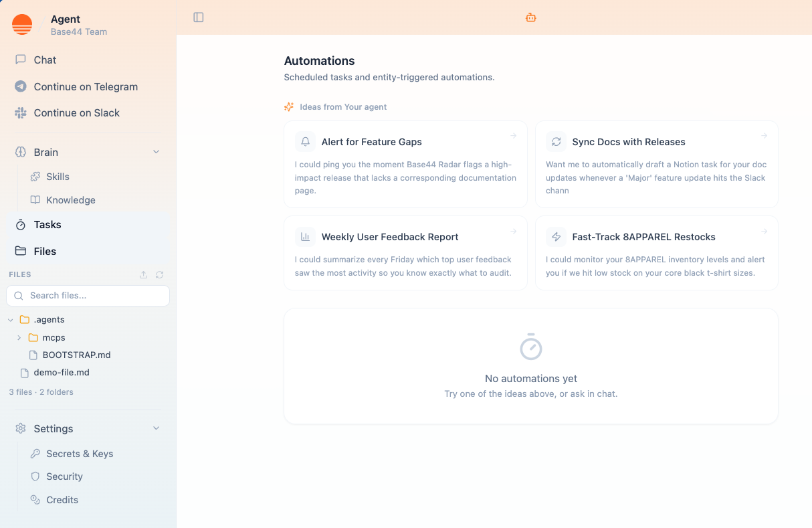
Task: Collapse the Settings section
Action: pos(156,428)
